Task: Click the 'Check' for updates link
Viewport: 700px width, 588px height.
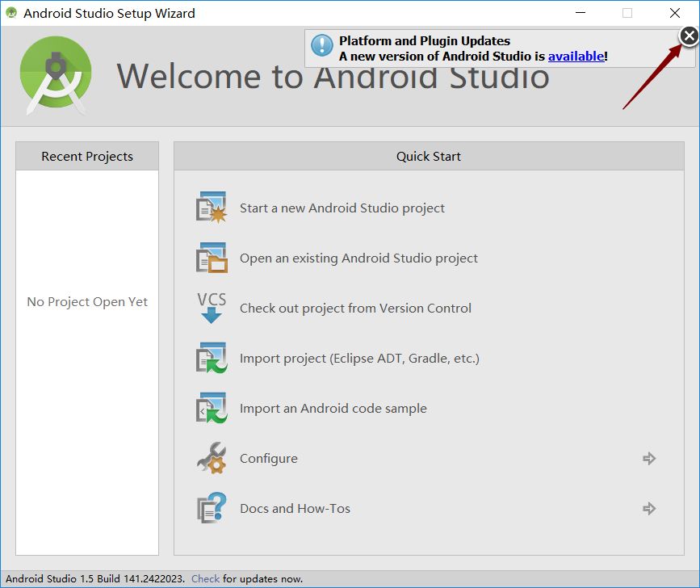Action: 205,578
